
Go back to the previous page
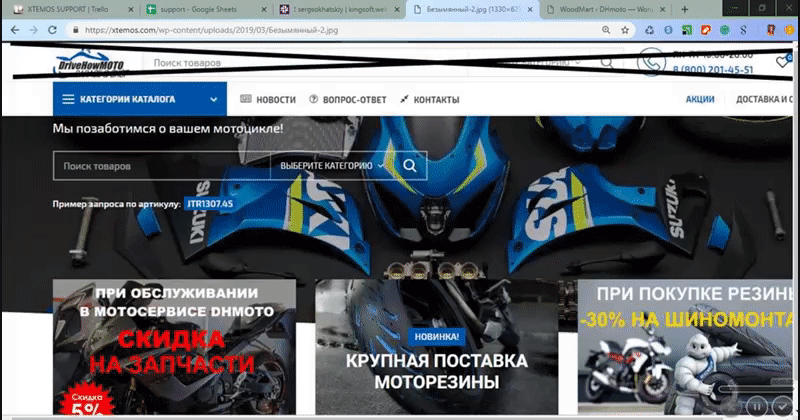point(15,30)
